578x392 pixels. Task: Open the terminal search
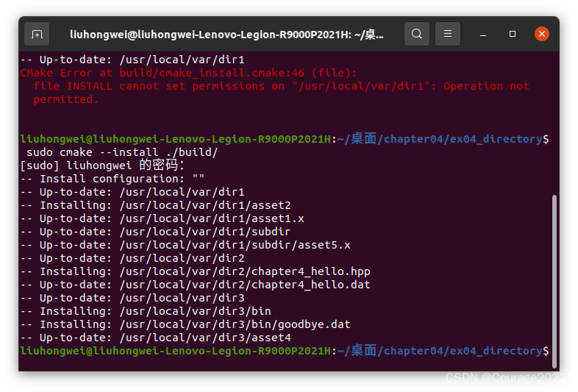[416, 35]
